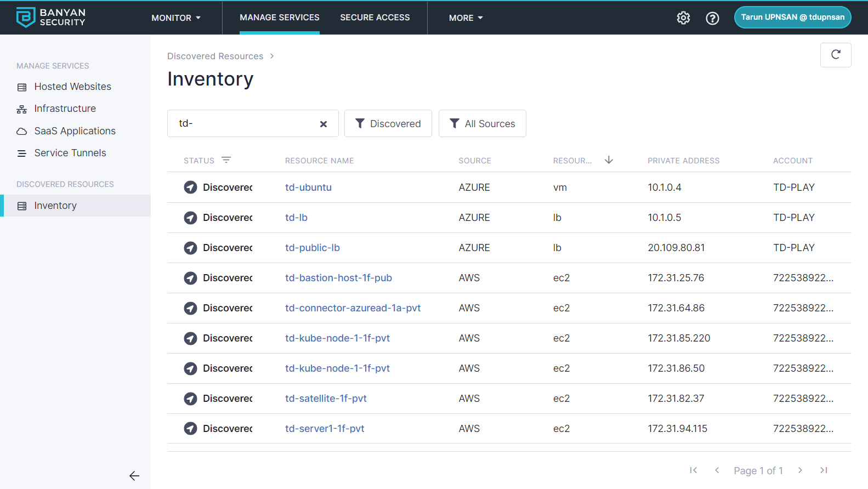Click the refresh inventory button

tap(835, 55)
